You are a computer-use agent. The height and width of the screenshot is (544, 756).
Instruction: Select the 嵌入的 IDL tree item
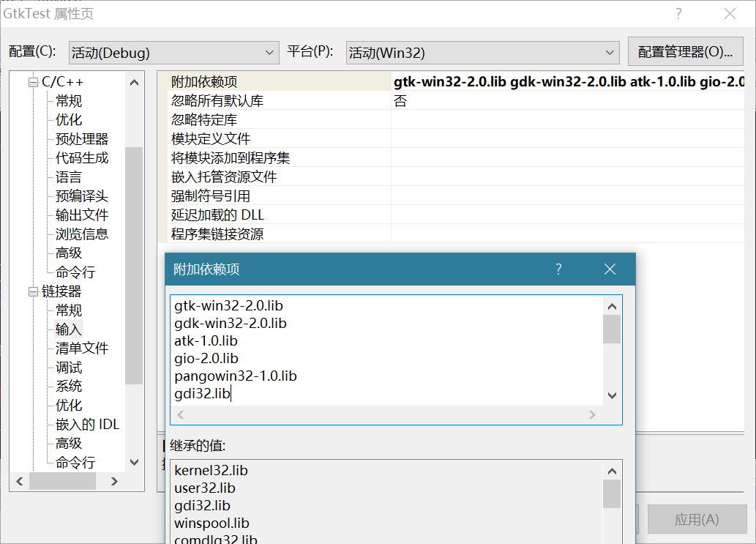87,425
